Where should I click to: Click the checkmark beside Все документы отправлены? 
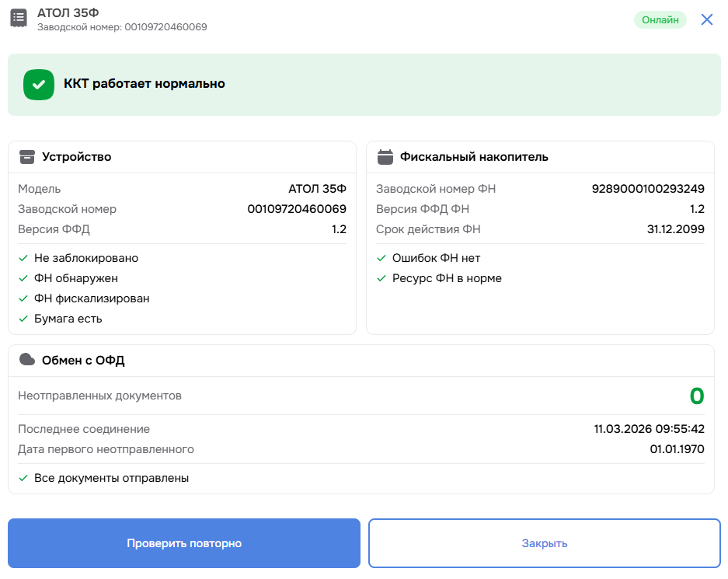pyautogui.click(x=23, y=478)
